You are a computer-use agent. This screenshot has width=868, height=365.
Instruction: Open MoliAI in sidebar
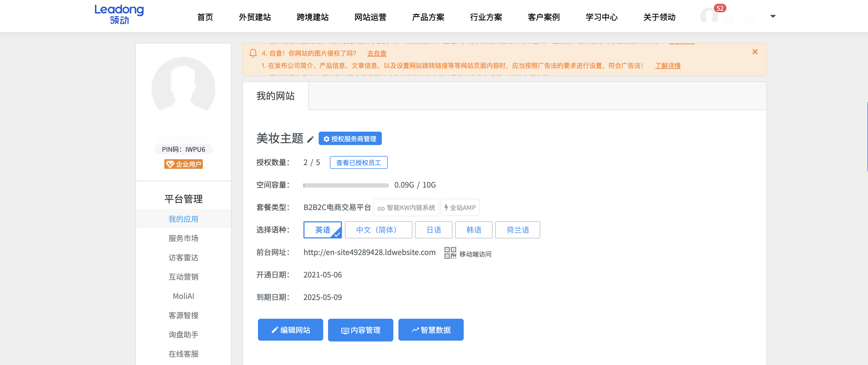click(x=184, y=296)
